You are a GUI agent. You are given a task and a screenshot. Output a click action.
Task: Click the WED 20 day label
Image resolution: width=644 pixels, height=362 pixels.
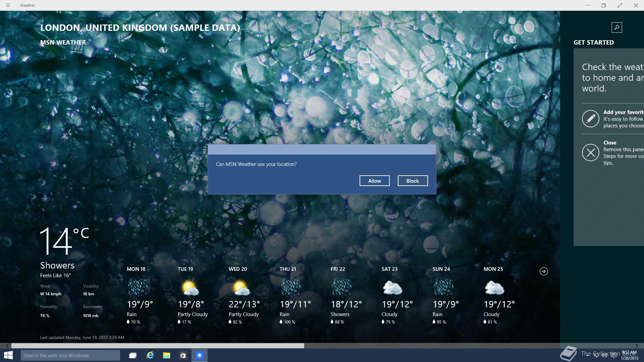coord(238,269)
